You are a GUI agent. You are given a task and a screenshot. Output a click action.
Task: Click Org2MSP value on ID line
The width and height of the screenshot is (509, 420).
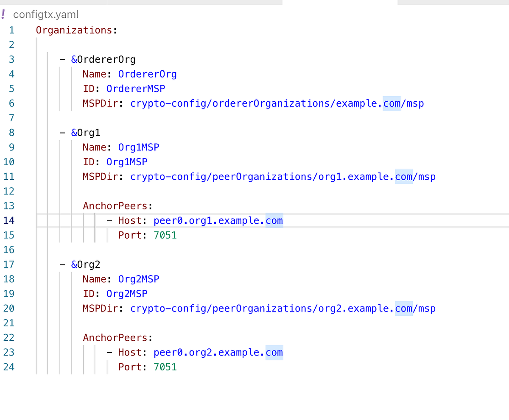127,294
